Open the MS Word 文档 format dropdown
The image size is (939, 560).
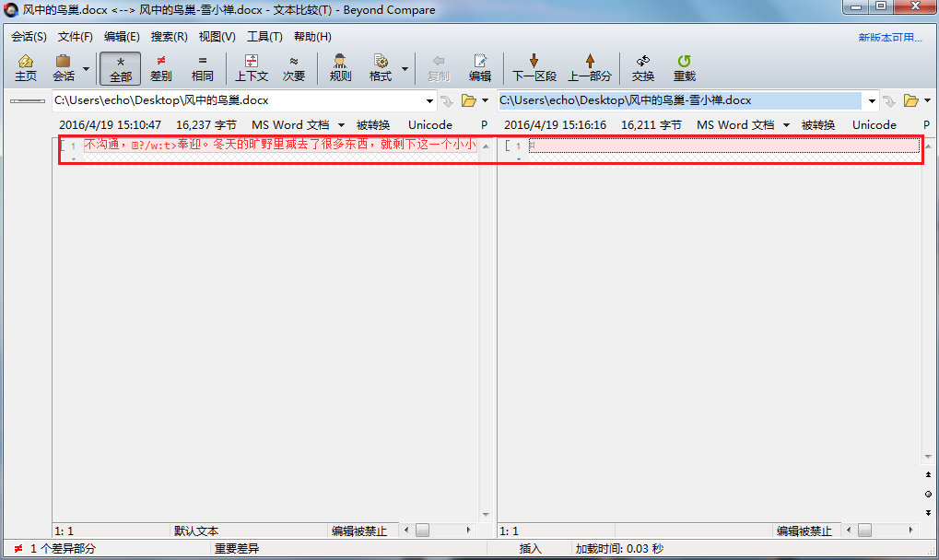pyautogui.click(x=341, y=124)
